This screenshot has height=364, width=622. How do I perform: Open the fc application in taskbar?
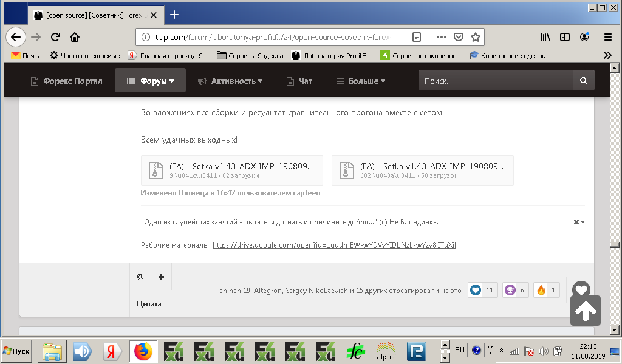[356, 351]
